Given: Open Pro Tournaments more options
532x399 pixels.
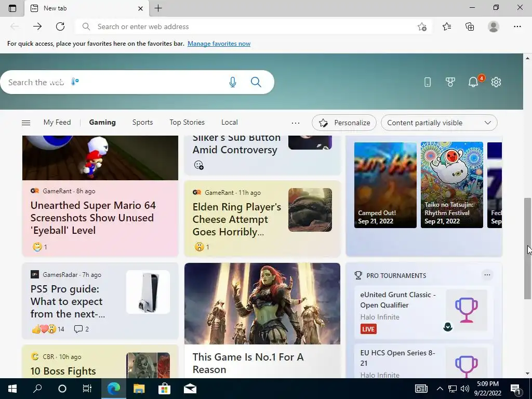Looking at the screenshot, I should click(x=487, y=275).
